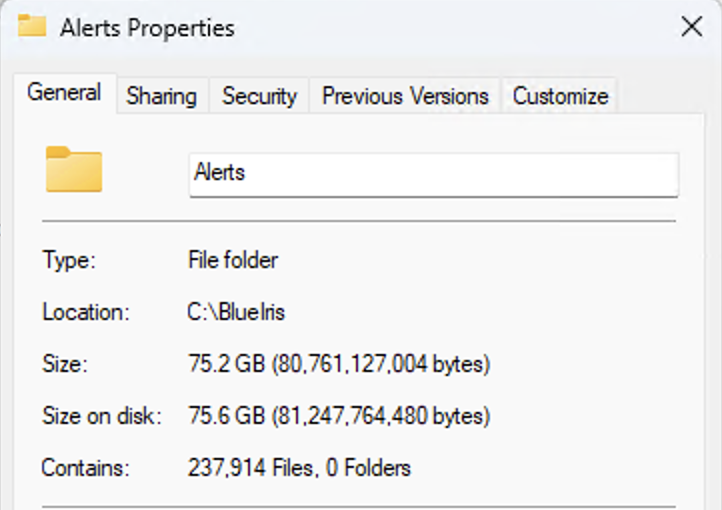Click the large yellow folder icon

coord(74,170)
